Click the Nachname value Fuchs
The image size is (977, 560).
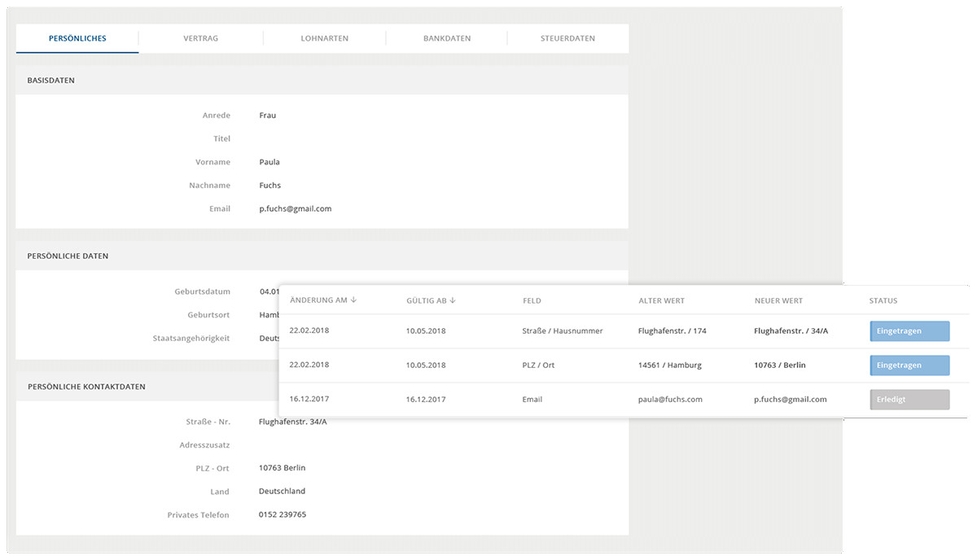click(x=269, y=186)
